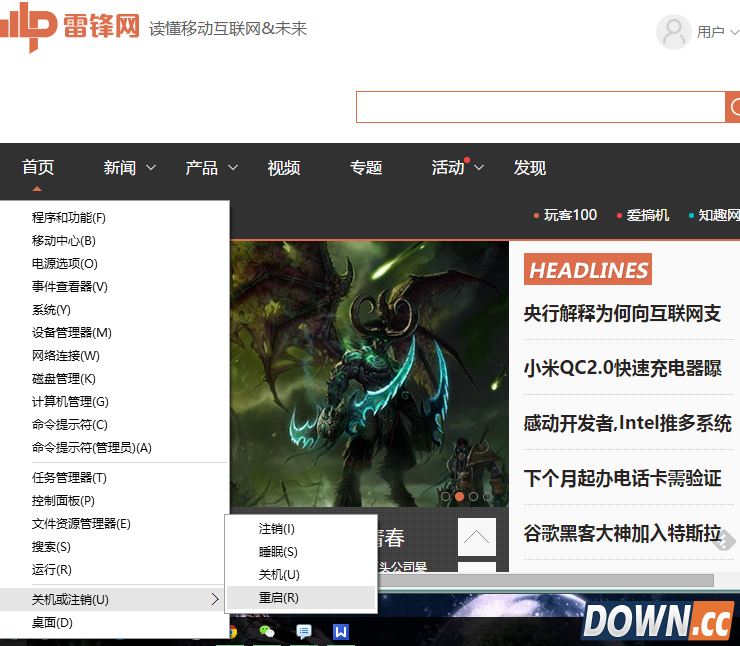Click the up-arrow back-to-top button
The height and width of the screenshot is (646, 740).
pyautogui.click(x=477, y=537)
